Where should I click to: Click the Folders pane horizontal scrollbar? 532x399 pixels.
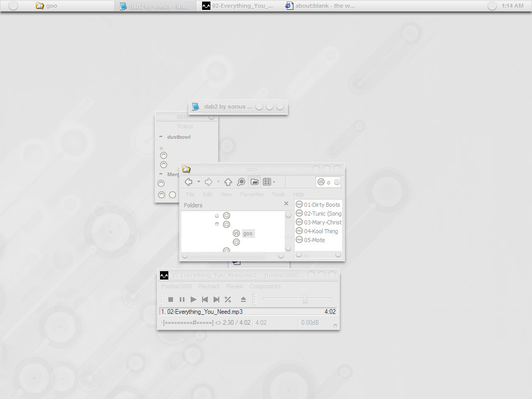(x=227, y=256)
